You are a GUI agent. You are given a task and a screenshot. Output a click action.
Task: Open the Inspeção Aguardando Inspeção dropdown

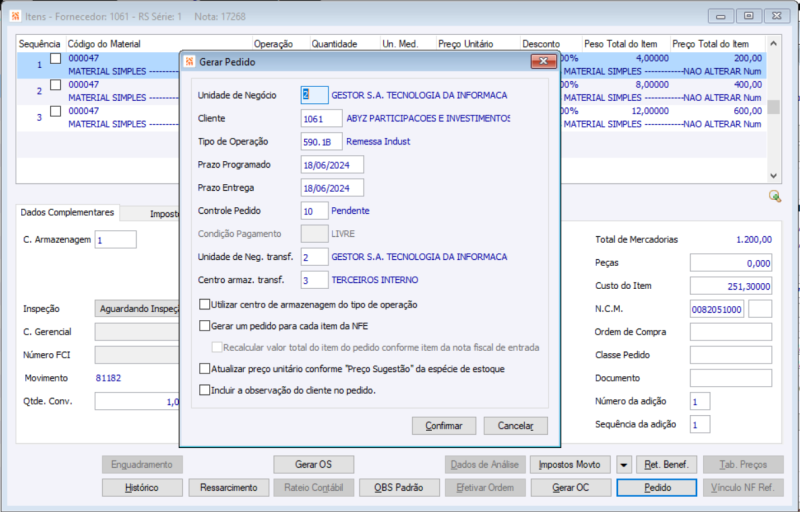click(x=137, y=309)
